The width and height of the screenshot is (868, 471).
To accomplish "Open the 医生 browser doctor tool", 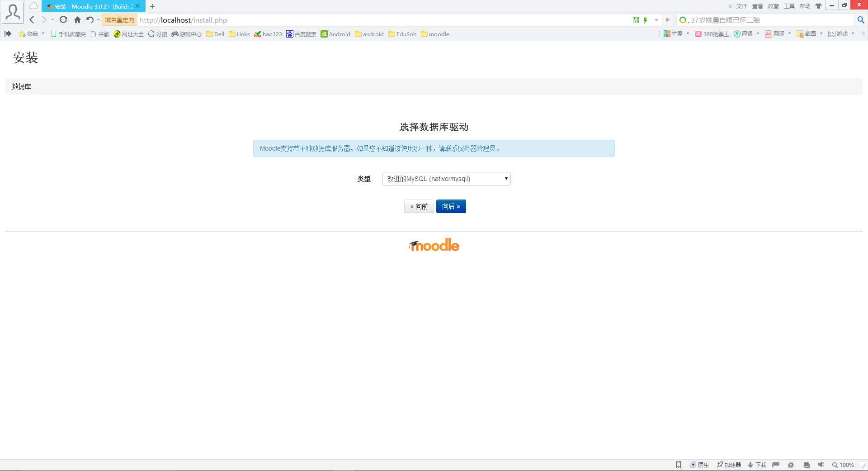I will point(699,465).
